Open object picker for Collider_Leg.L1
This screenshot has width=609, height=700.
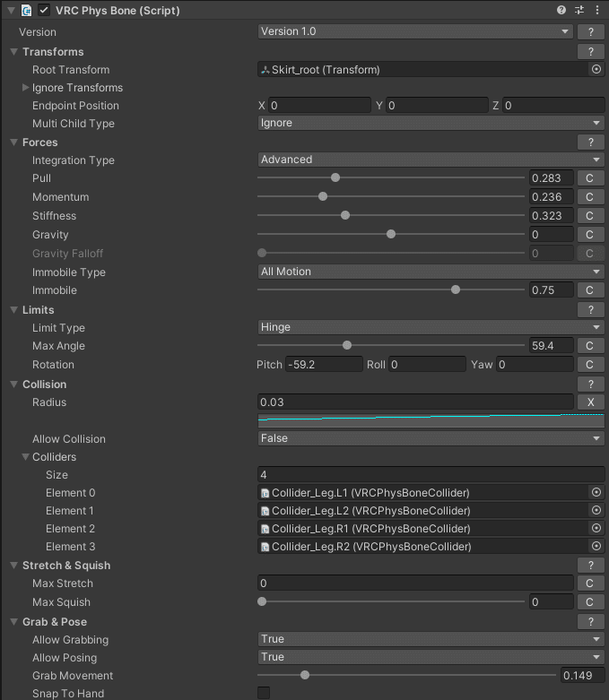pos(596,492)
